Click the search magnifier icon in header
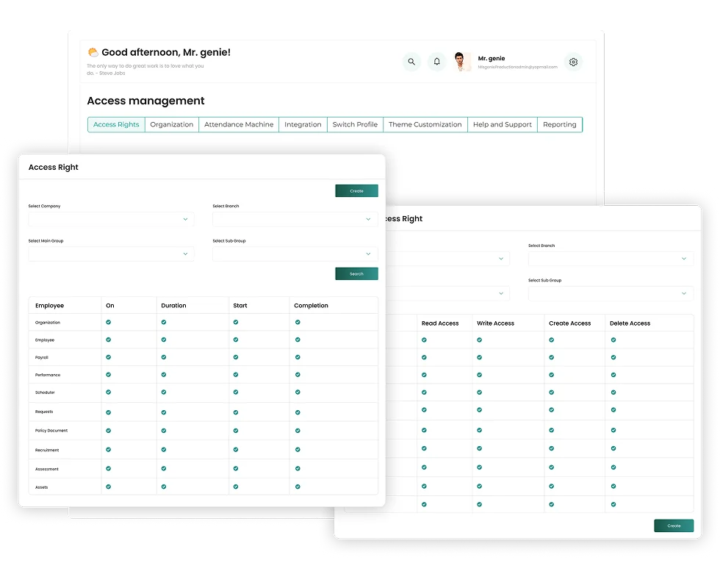Viewport: 720px width, 588px height. pyautogui.click(x=411, y=62)
